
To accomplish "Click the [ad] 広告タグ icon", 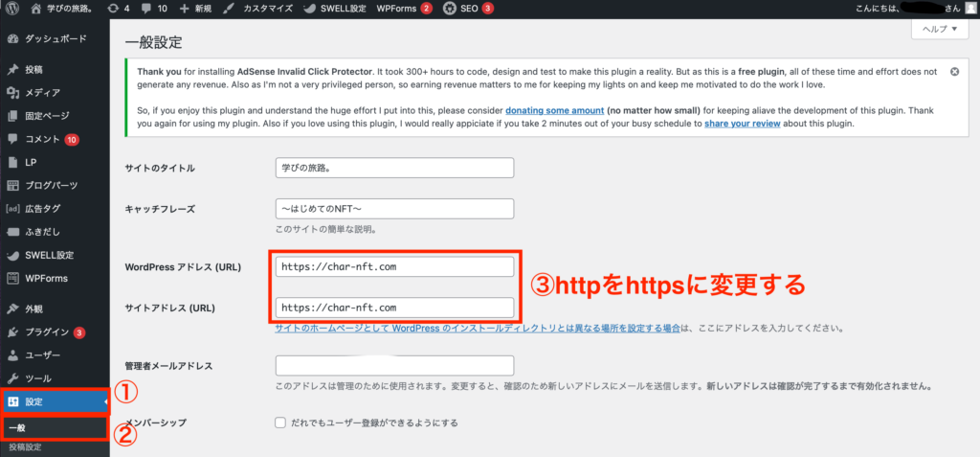I will click(x=12, y=209).
